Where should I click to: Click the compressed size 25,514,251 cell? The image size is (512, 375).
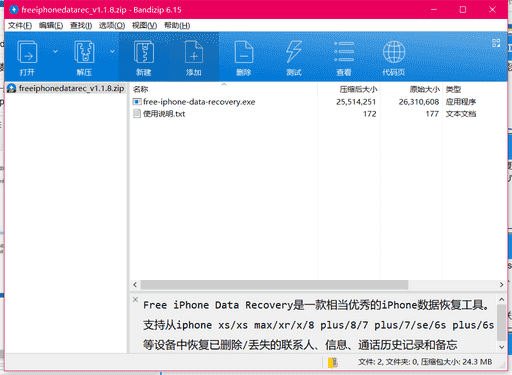(x=356, y=102)
